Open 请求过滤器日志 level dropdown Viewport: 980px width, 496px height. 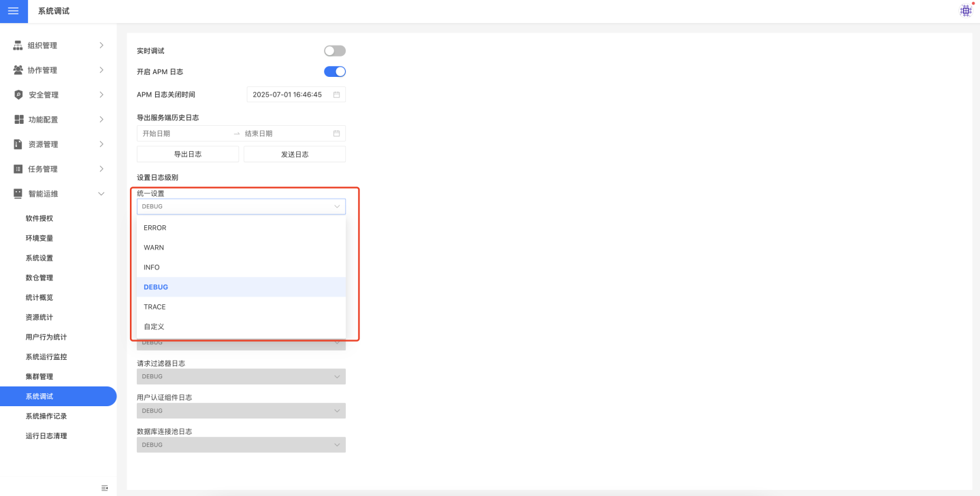click(241, 376)
